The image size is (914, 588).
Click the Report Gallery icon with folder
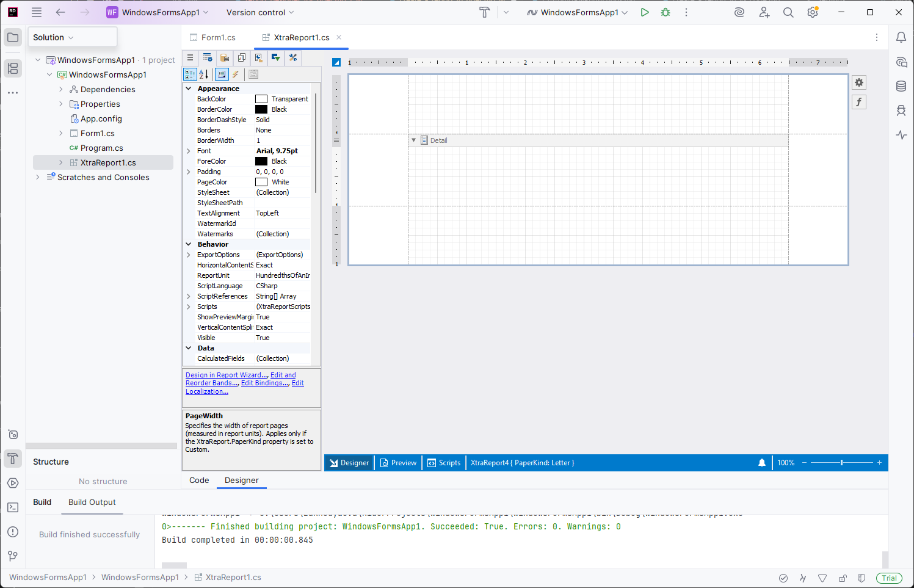click(x=258, y=57)
